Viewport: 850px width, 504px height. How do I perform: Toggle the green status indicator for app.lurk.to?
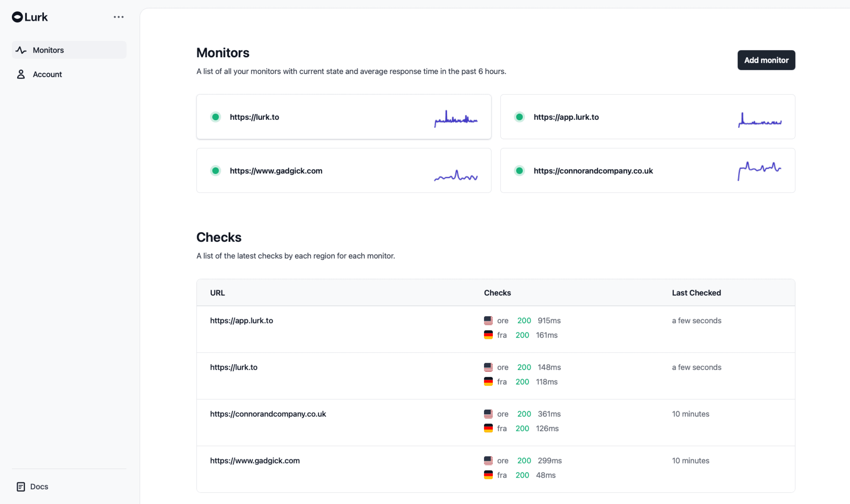click(519, 117)
